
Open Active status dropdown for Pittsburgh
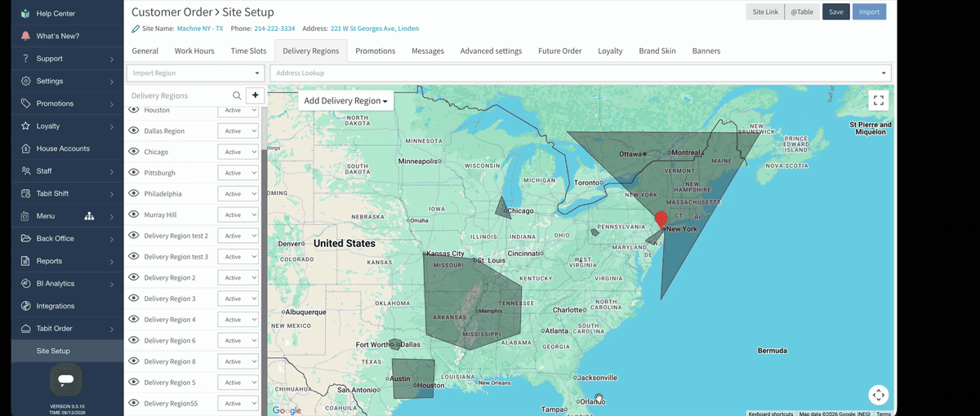point(238,173)
